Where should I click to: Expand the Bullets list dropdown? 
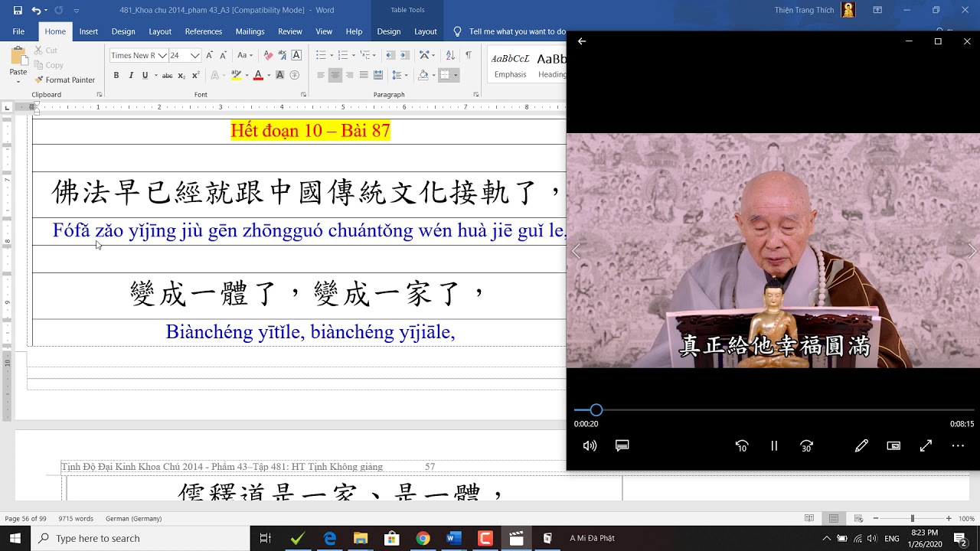331,55
